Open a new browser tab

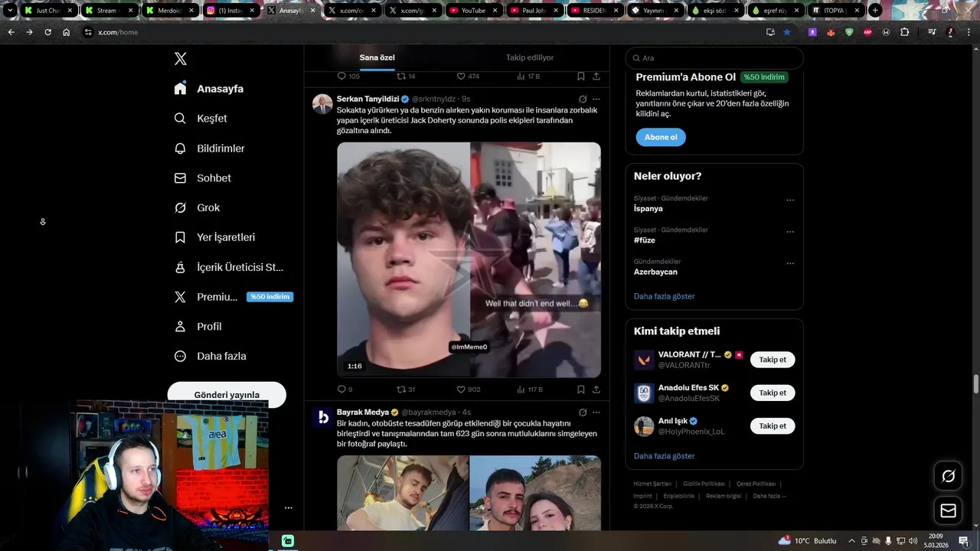point(875,11)
